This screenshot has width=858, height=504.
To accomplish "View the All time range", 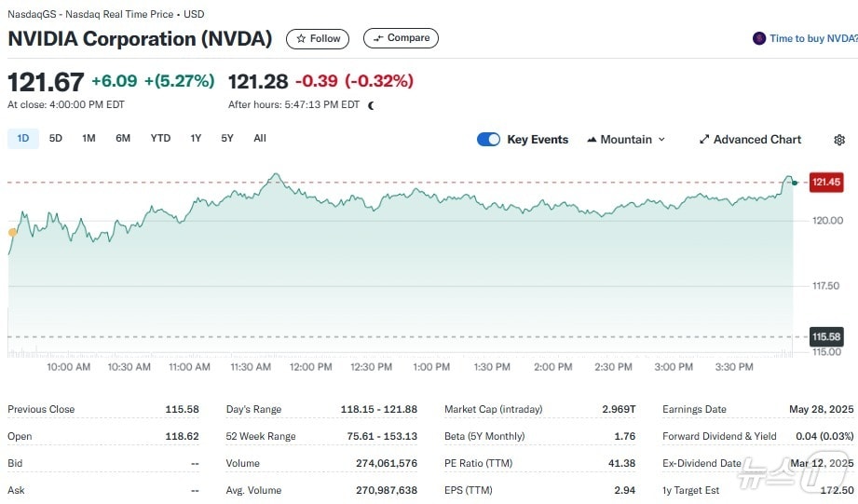I will [260, 139].
